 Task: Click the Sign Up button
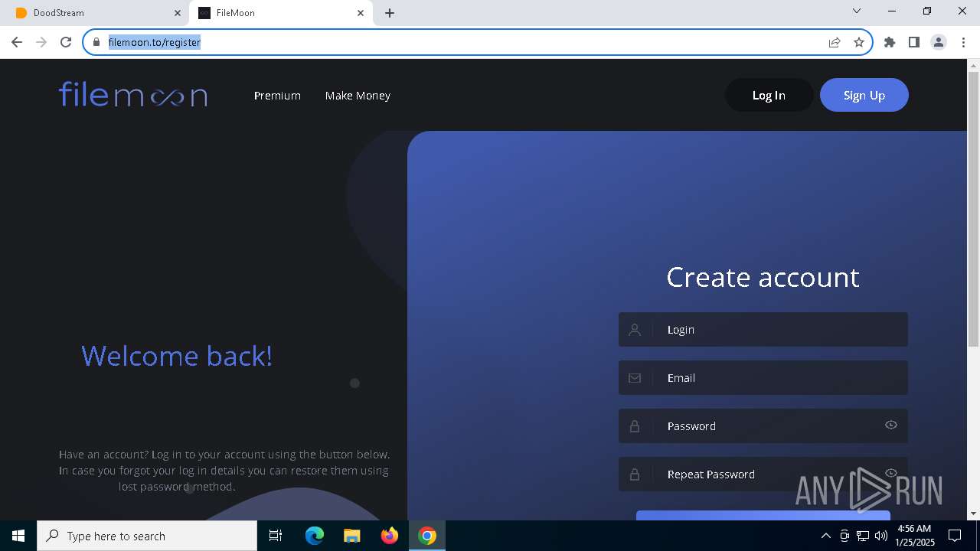tap(864, 95)
